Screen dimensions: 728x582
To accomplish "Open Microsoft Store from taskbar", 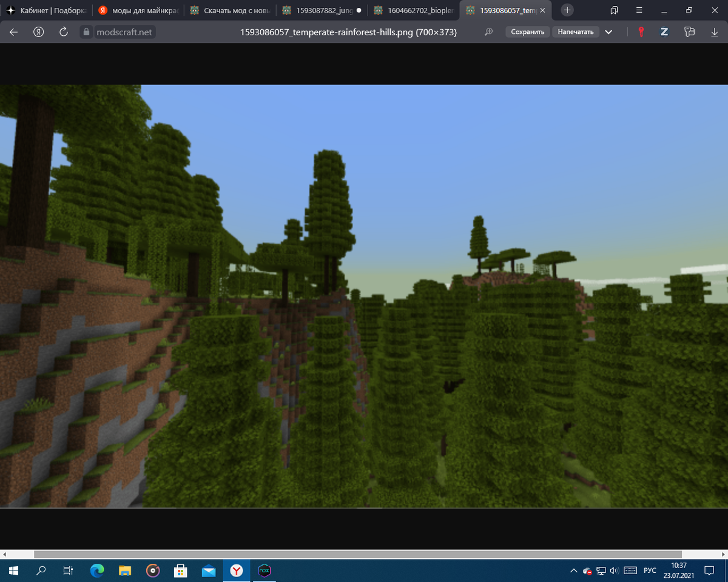I will pos(180,570).
